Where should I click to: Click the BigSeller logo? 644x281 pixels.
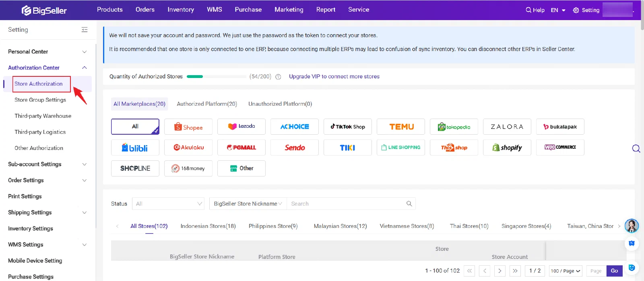click(x=44, y=10)
